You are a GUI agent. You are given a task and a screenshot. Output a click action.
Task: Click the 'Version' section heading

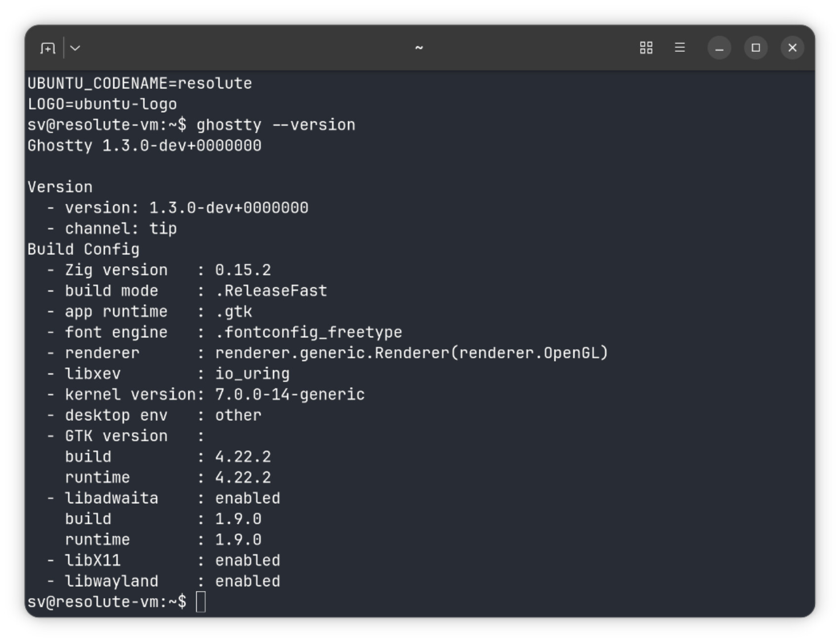(60, 187)
